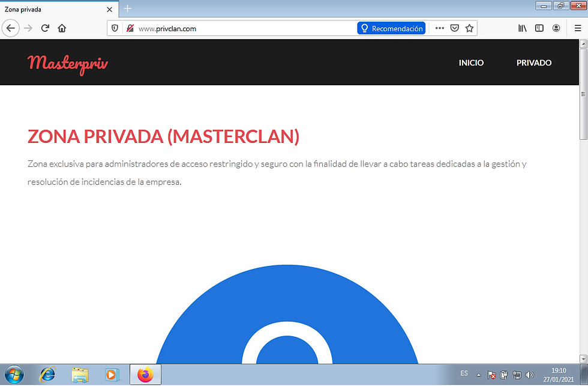588x386 pixels.
Task: Open the Windows Start menu
Action: [14, 375]
